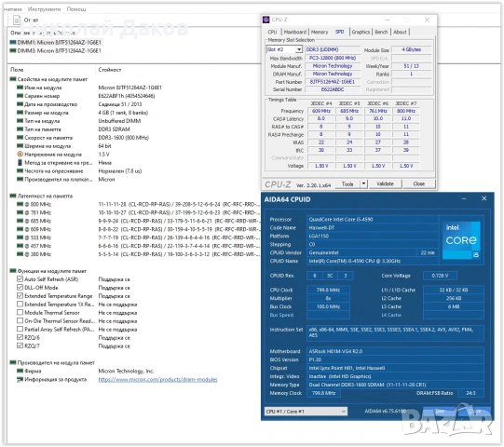The image size is (504, 447).
Task: Click the CPU-Z app icon in title bar
Action: pos(266,20)
